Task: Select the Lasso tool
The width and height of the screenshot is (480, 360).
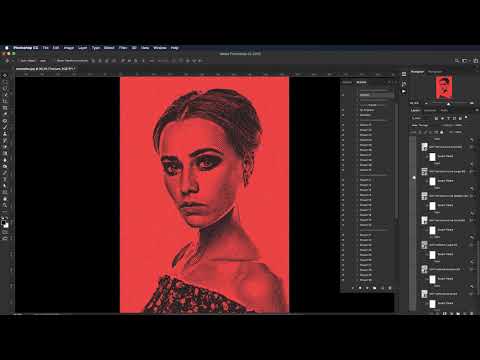Action: [5, 89]
